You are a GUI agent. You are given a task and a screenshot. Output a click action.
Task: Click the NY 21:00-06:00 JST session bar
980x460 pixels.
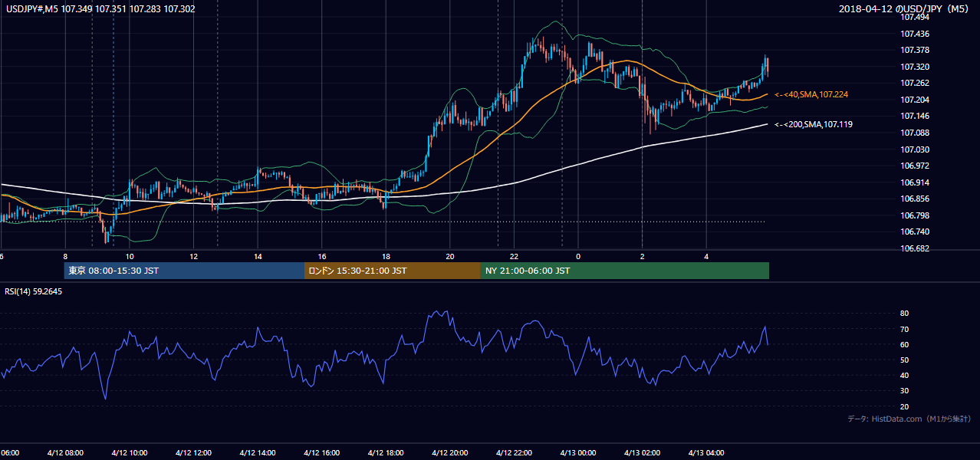click(625, 271)
